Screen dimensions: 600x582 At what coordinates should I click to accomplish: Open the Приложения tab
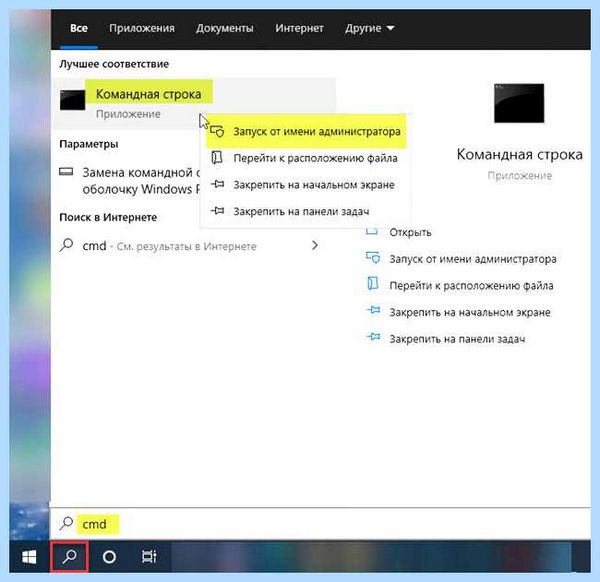[142, 28]
